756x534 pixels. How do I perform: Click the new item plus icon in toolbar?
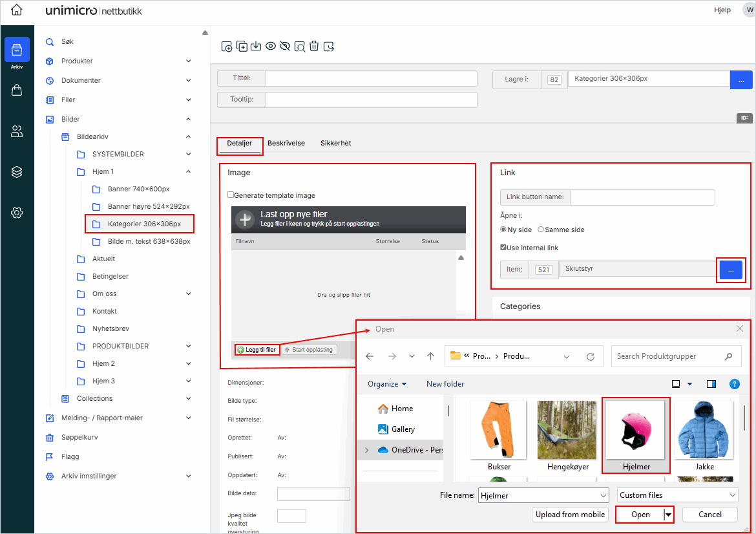pos(227,46)
